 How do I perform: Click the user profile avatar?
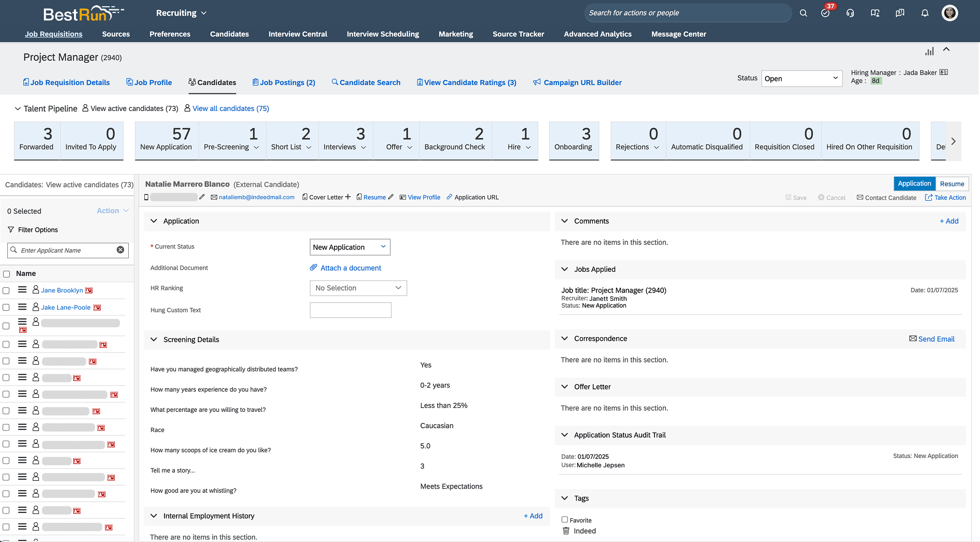[x=949, y=13]
